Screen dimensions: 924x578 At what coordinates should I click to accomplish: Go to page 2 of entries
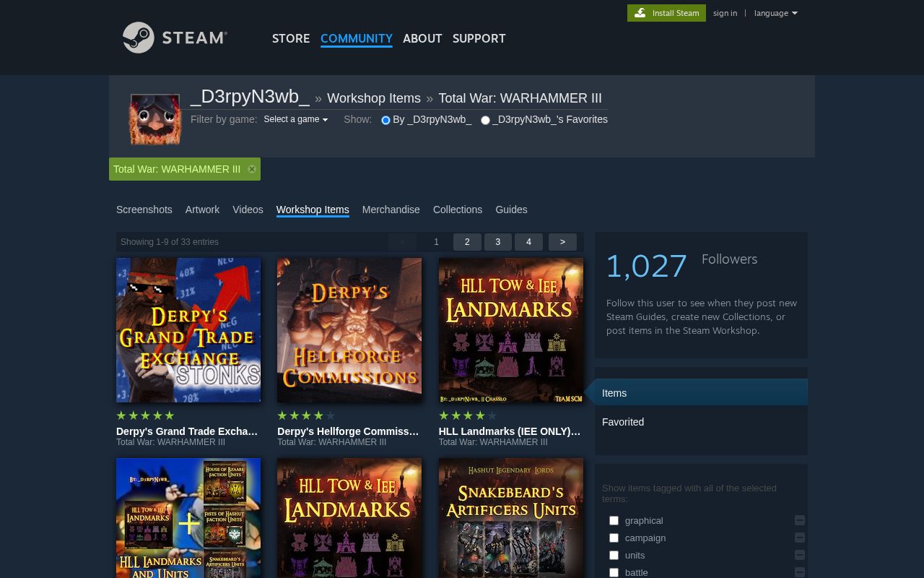point(467,242)
